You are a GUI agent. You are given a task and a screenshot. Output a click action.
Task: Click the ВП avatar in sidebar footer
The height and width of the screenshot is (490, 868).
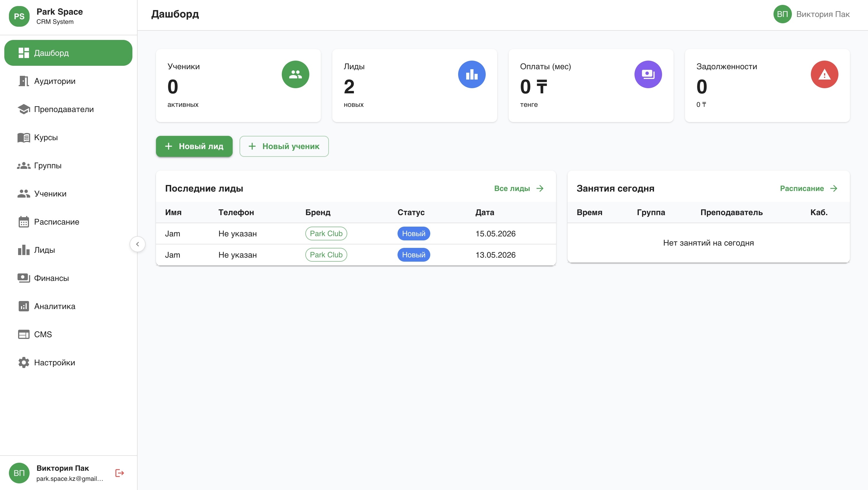click(19, 473)
